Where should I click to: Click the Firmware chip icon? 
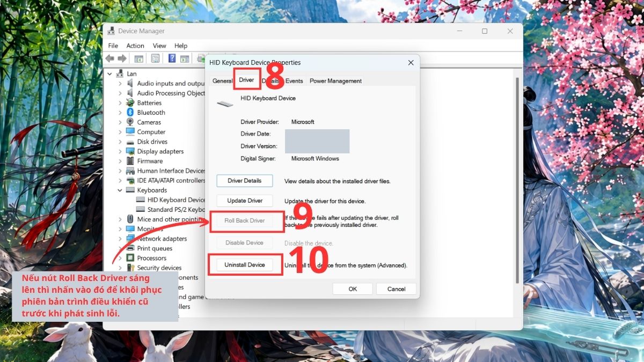coord(130,161)
